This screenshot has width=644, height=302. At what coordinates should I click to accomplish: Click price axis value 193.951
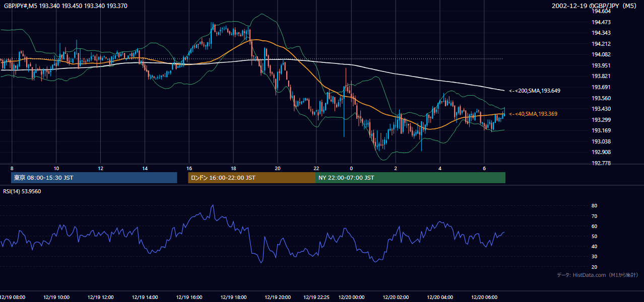[x=601, y=65]
